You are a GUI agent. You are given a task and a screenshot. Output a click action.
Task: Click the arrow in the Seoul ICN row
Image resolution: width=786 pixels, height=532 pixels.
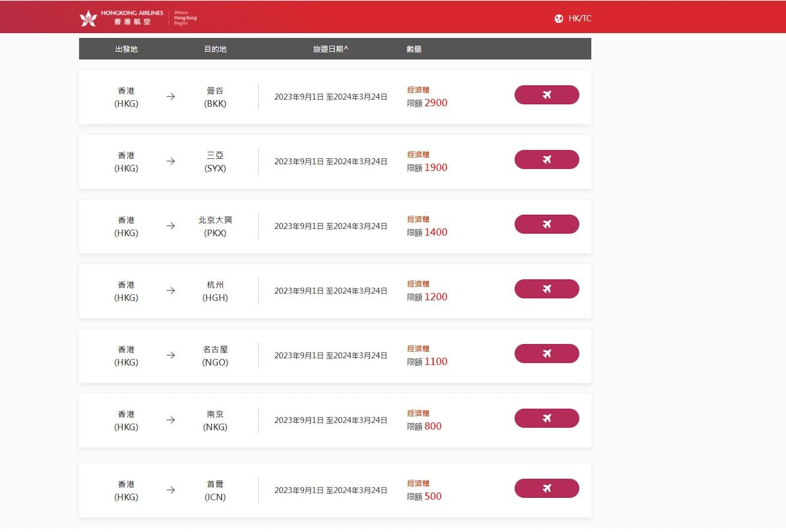[x=171, y=490]
